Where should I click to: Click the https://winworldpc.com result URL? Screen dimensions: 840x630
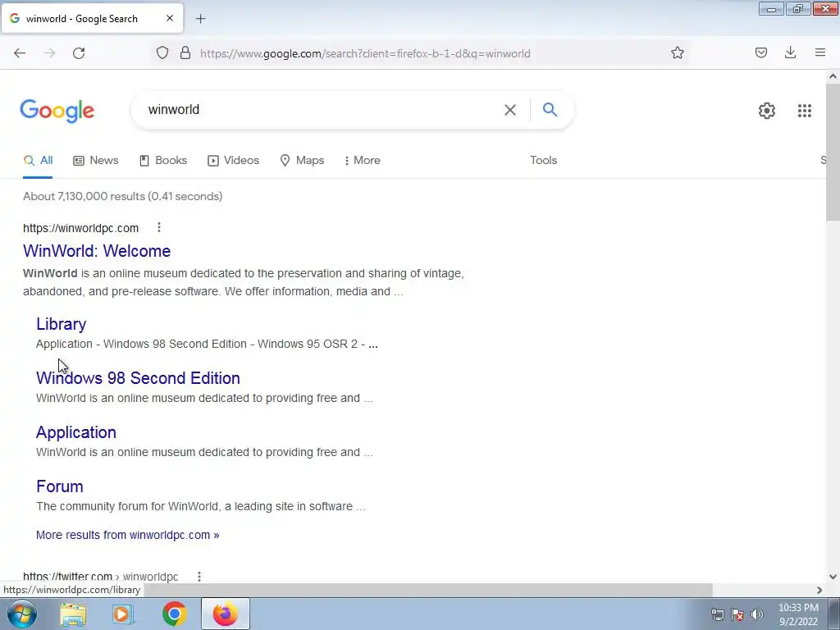(81, 228)
